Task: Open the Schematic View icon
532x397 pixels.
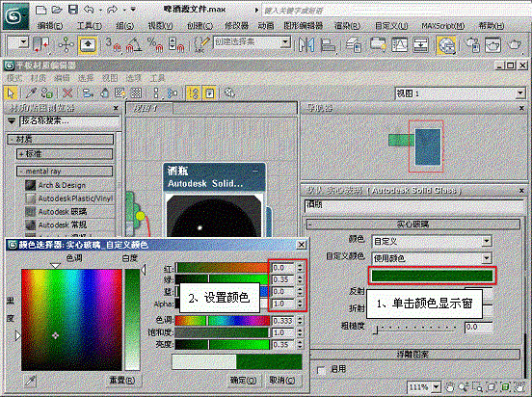Action: click(421, 44)
